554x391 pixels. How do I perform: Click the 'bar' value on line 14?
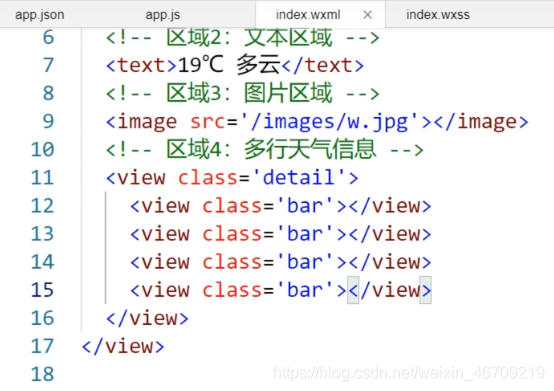point(305,262)
